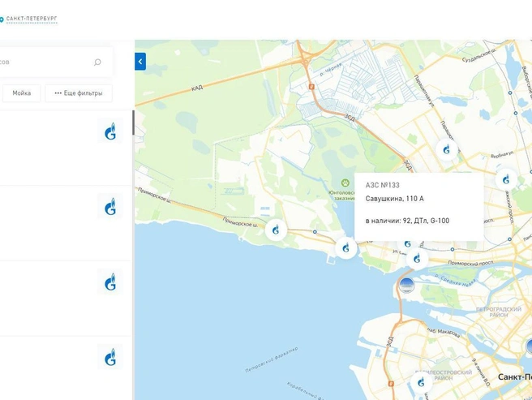532x400 pixels.
Task: Click the Суздальское ш. road label
Action: (478, 56)
